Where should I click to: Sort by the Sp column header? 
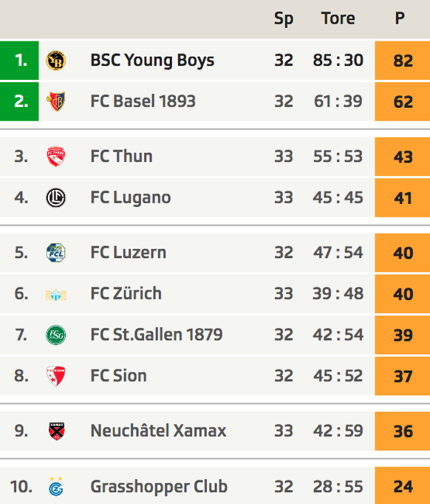pyautogui.click(x=284, y=19)
